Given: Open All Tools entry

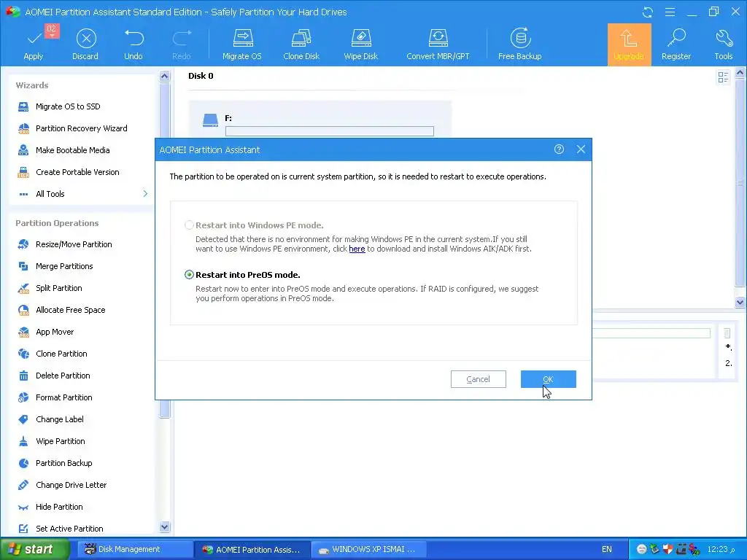Looking at the screenshot, I should (50, 194).
